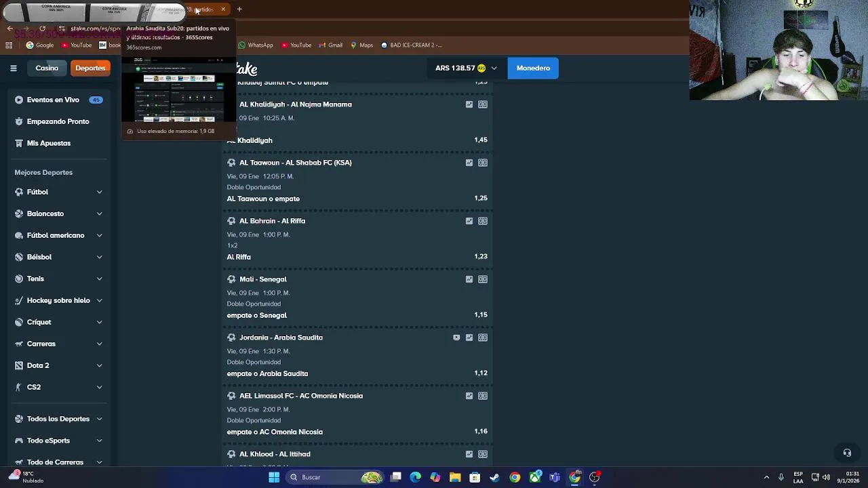Screen dimensions: 868x488
Task: Open stats grid icon for AL Khlood - AL Ittihad
Action: tap(483, 454)
